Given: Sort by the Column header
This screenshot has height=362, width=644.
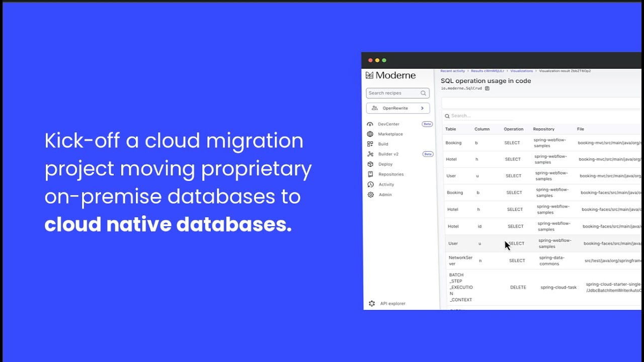Looking at the screenshot, I should pyautogui.click(x=482, y=129).
